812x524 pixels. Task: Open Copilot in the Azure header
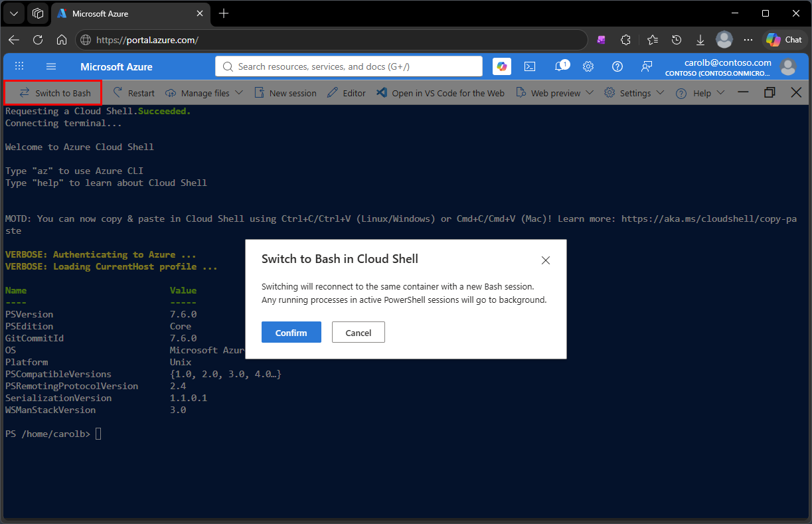pyautogui.click(x=502, y=66)
